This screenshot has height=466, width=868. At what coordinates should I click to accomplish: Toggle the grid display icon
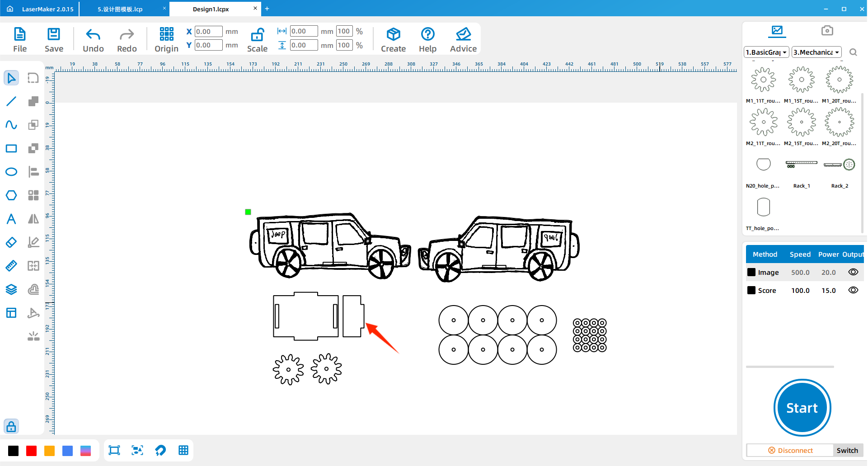183,450
